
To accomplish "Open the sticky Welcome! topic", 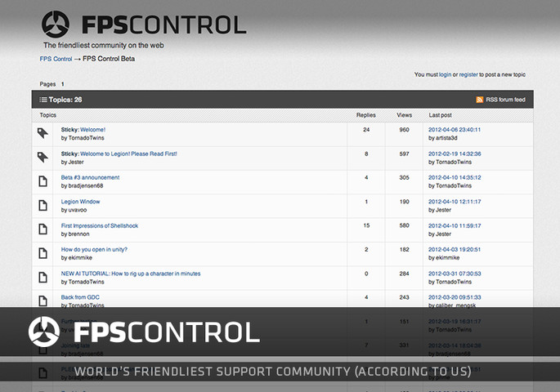I will pos(93,130).
